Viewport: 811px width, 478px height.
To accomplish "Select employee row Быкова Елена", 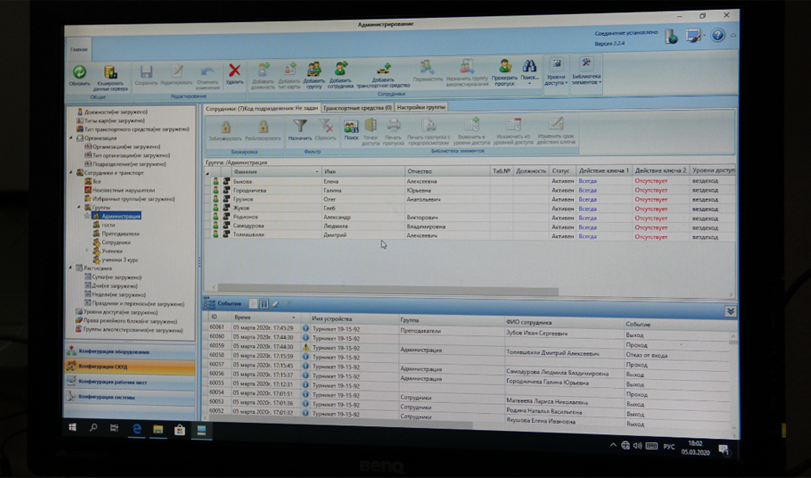I will pyautogui.click(x=471, y=181).
